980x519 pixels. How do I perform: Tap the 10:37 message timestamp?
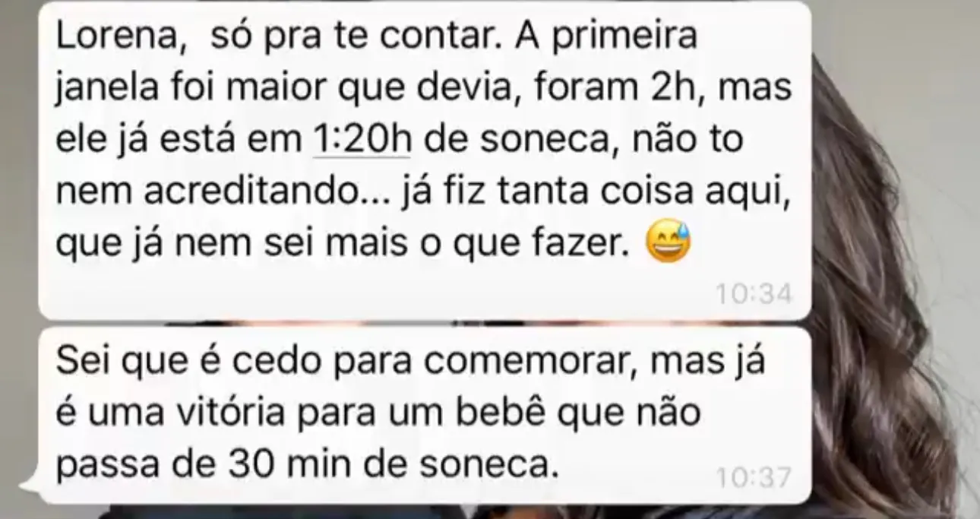[x=754, y=478]
